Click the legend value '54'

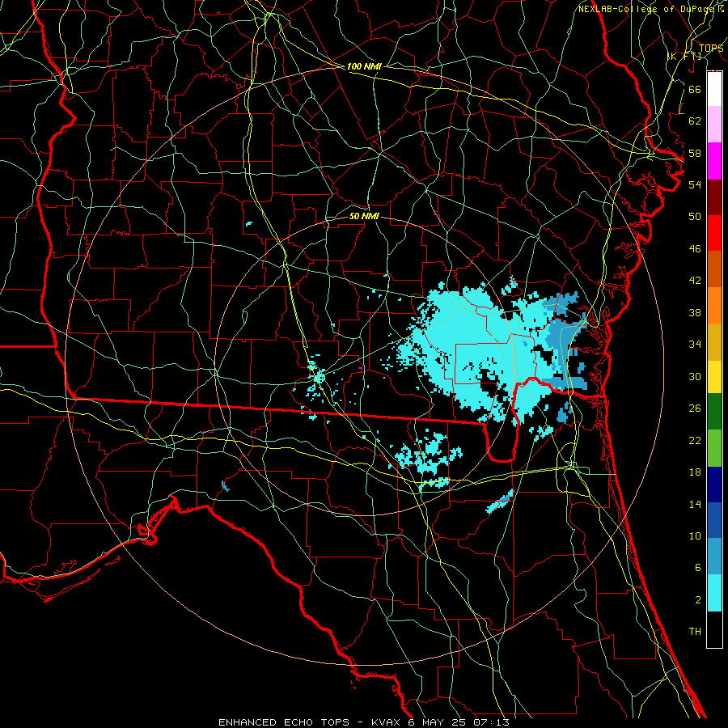point(695,184)
